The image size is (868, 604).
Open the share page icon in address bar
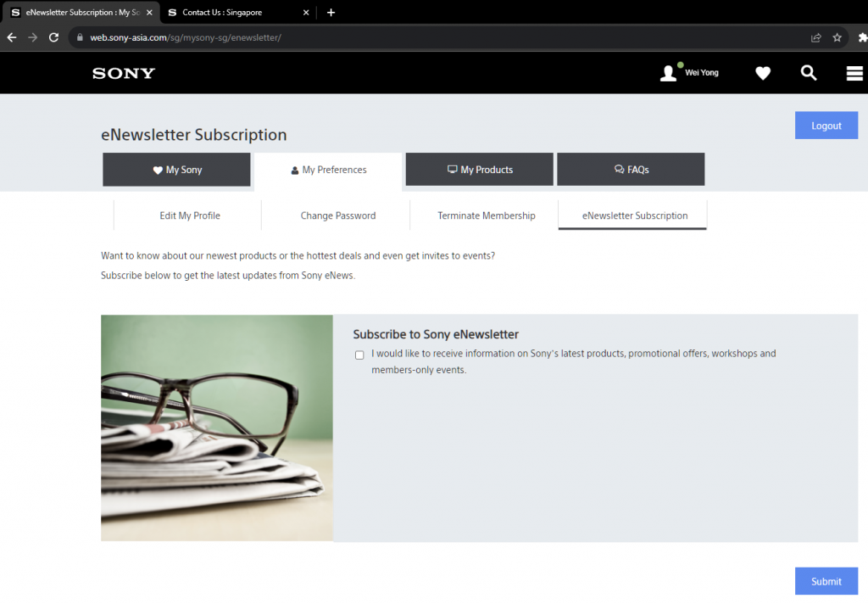pyautogui.click(x=816, y=37)
